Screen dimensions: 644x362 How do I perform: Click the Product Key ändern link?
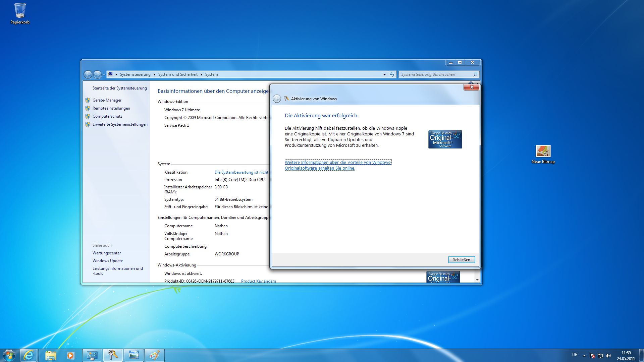click(259, 281)
